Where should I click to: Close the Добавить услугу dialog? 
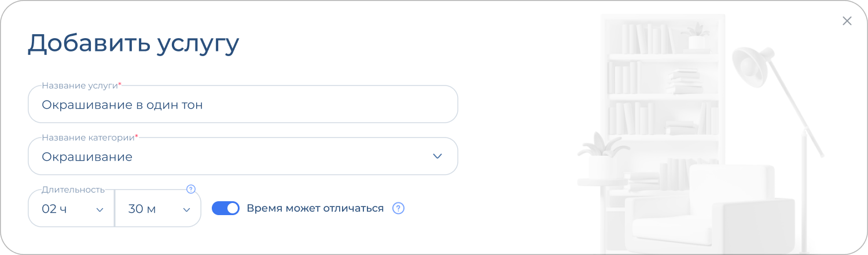pos(847,21)
